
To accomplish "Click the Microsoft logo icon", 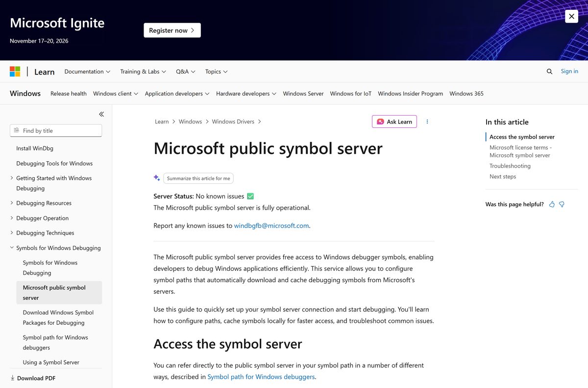I will coord(15,72).
